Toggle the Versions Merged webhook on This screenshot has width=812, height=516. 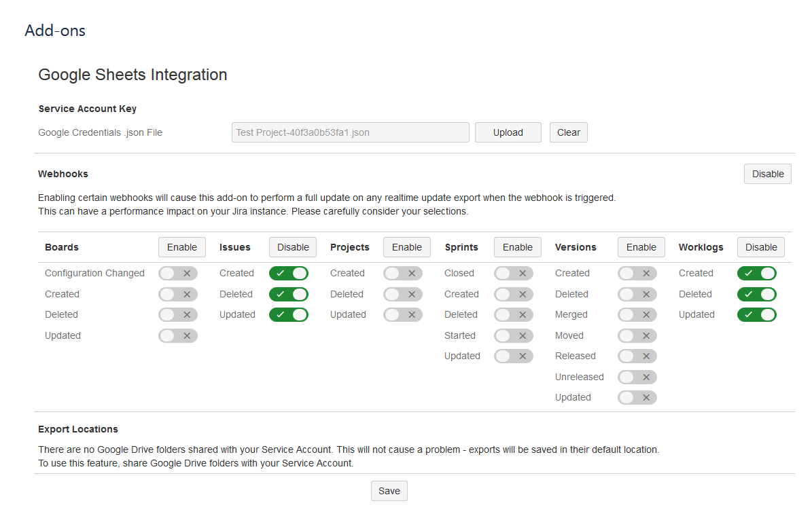pos(637,315)
